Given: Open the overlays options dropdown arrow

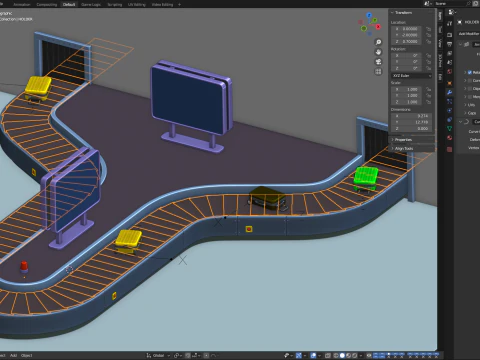Looking at the screenshot, I should click(x=319, y=355).
